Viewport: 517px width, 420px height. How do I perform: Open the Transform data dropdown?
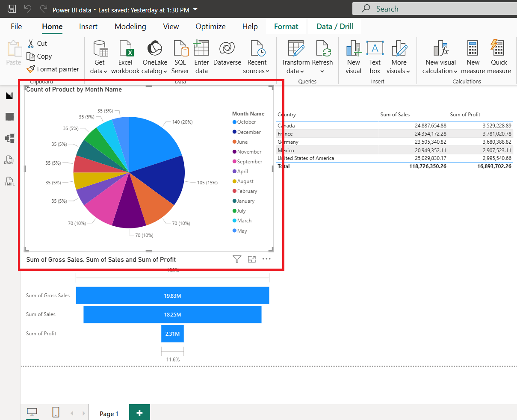tap(295, 57)
